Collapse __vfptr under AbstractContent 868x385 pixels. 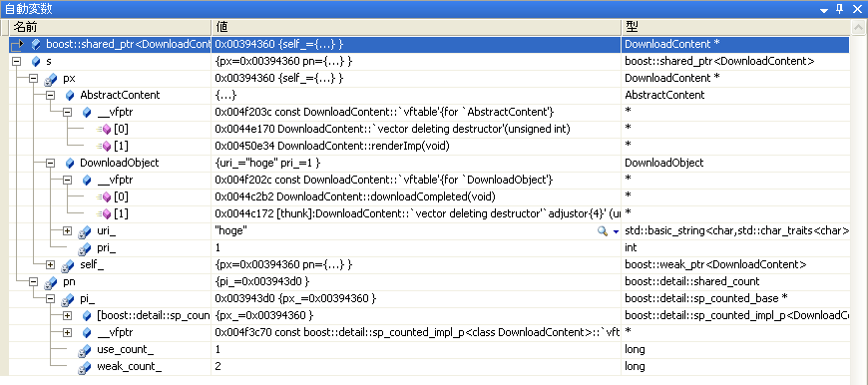68,112
